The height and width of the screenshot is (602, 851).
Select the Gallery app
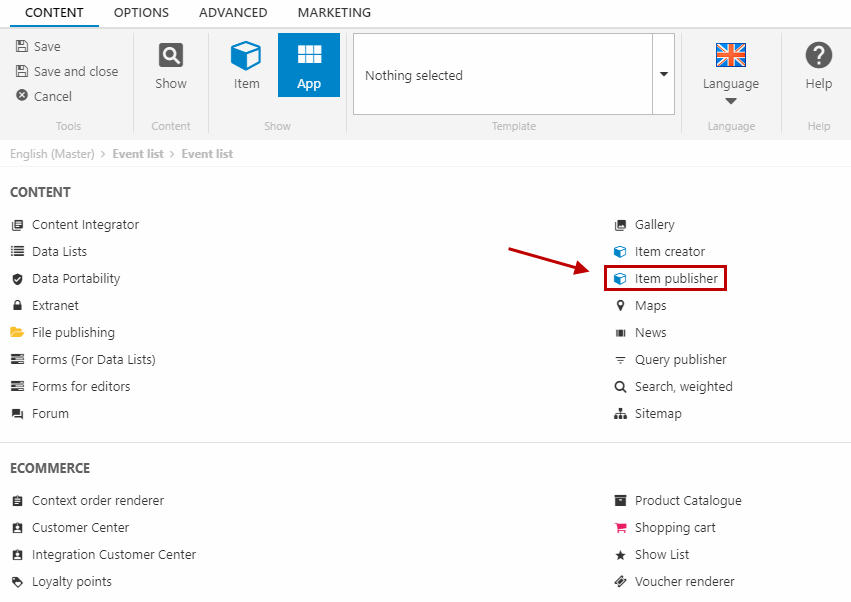click(x=644, y=225)
